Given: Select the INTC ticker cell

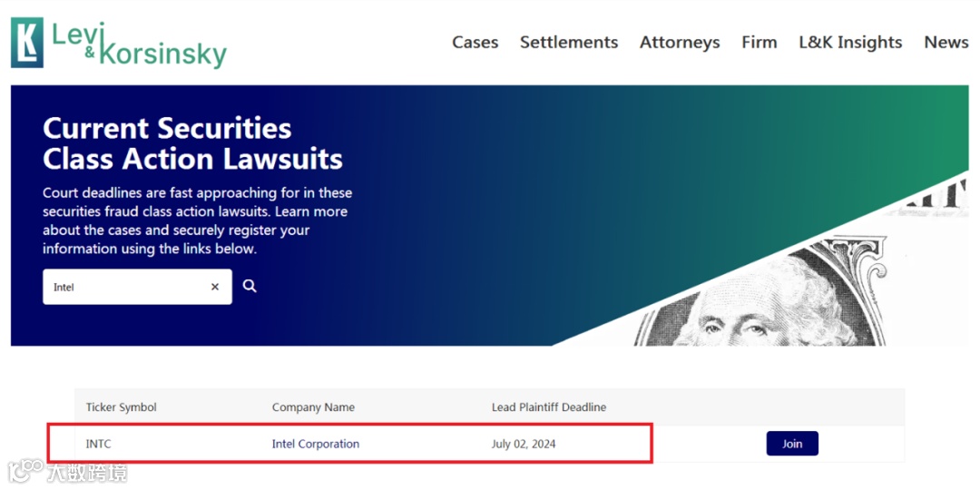Looking at the screenshot, I should tap(99, 444).
